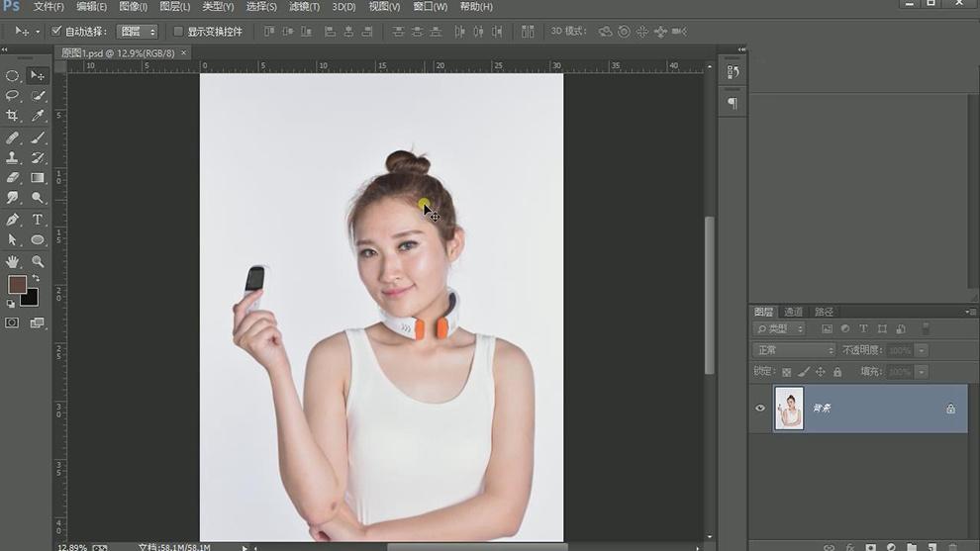Screen dimensions: 980x551
Task: Select the Brush tool
Action: pyautogui.click(x=38, y=138)
